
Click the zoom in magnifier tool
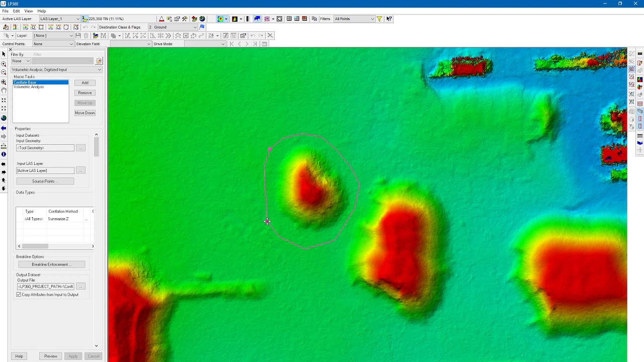pyautogui.click(x=4, y=64)
